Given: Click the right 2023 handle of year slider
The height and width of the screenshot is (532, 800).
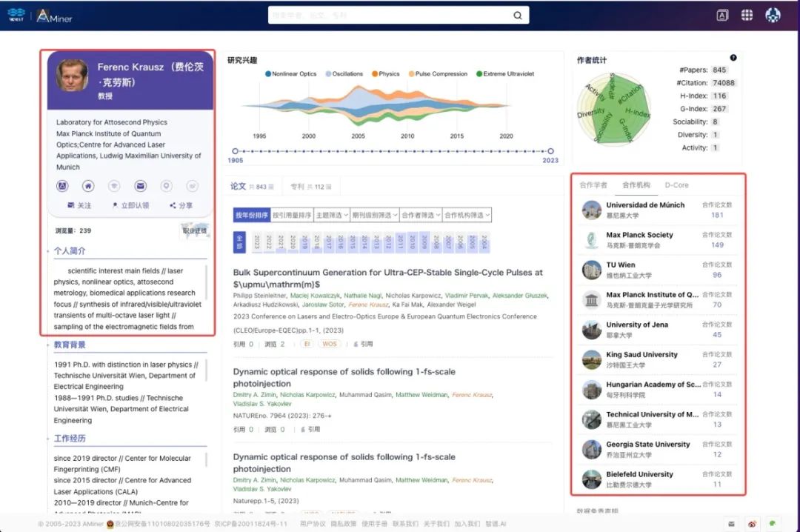Looking at the screenshot, I should click(550, 151).
